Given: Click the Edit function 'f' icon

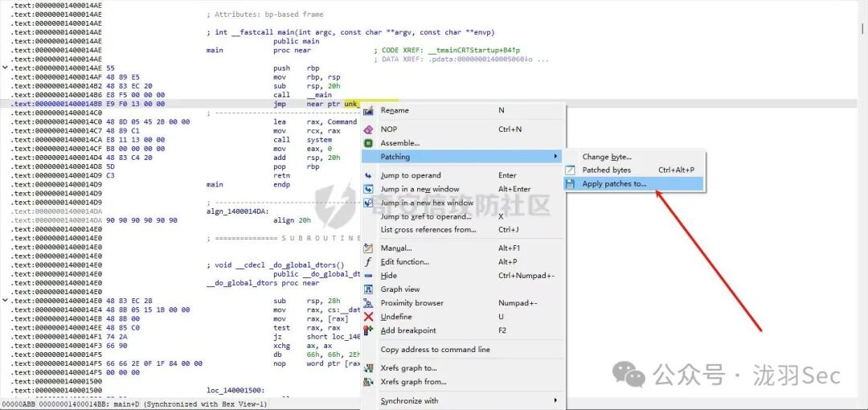Looking at the screenshot, I should 368,261.
